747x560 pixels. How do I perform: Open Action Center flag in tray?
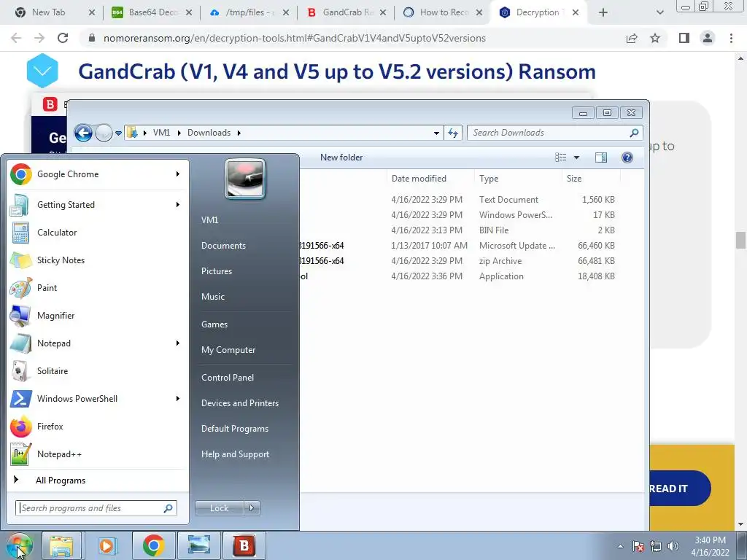tap(638, 546)
